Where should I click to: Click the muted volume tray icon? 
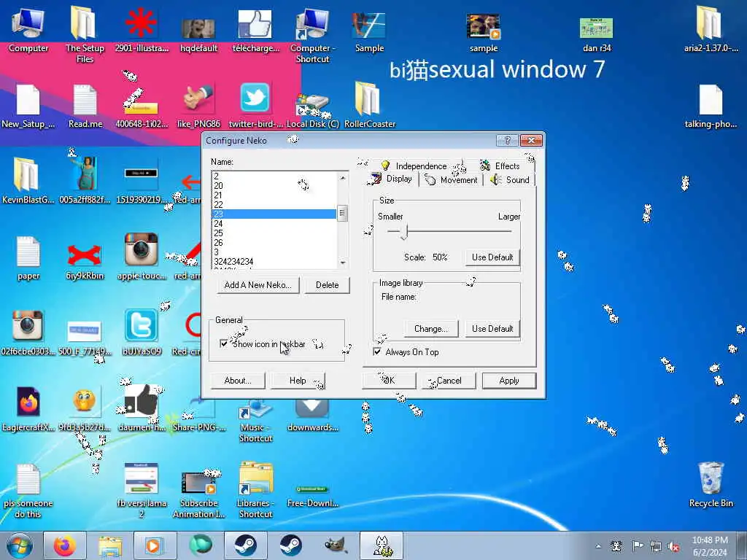673,546
